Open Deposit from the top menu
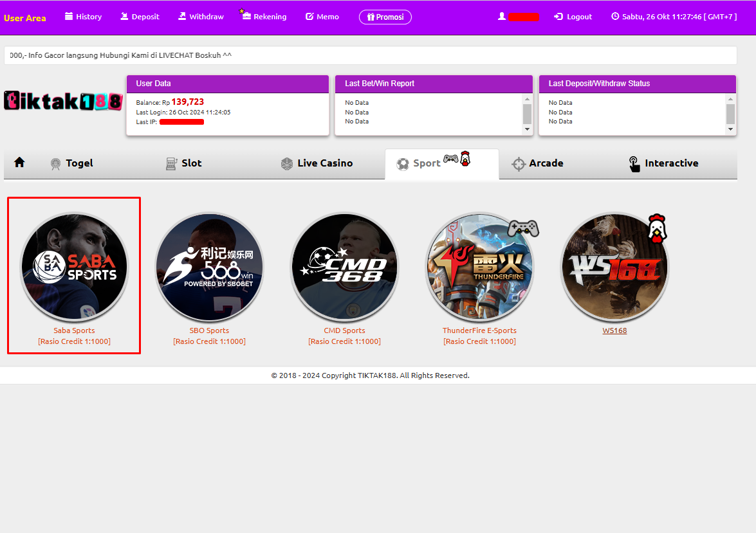Screen dimensions: 756x533 (x=140, y=16)
